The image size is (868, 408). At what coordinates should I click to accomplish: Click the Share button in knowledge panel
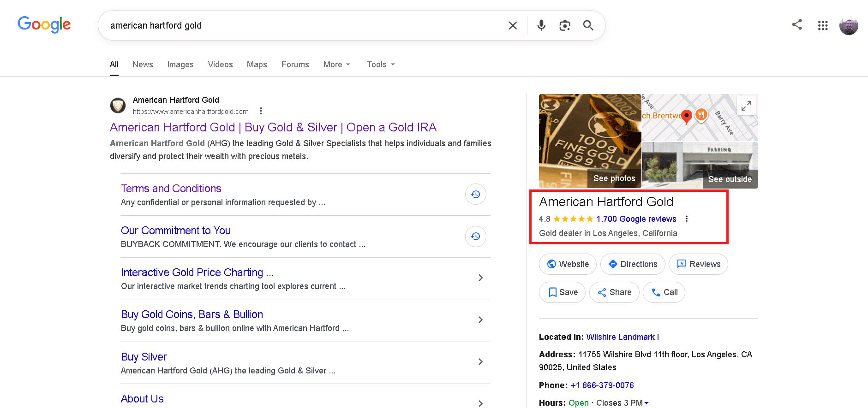click(614, 292)
